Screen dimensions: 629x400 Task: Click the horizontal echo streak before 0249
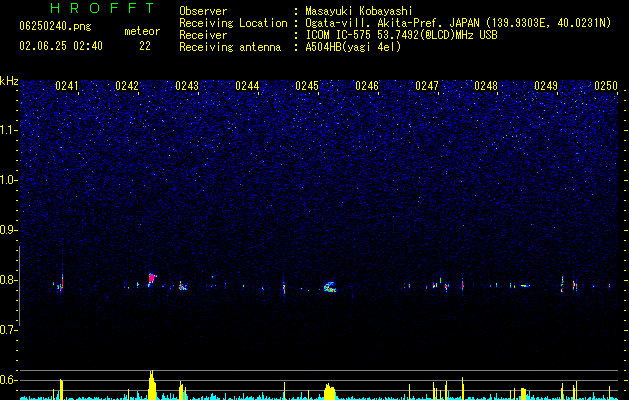525,286
